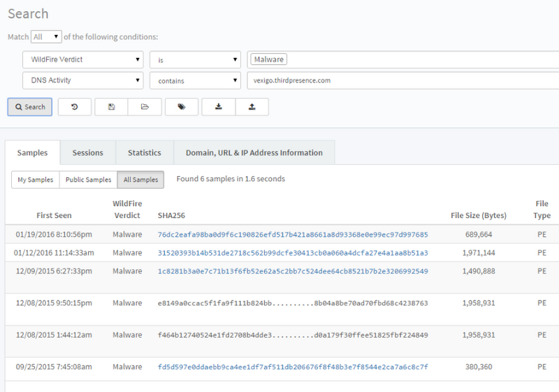Click the save search floppy icon
Viewport: 559px width, 392px height.
(111, 107)
